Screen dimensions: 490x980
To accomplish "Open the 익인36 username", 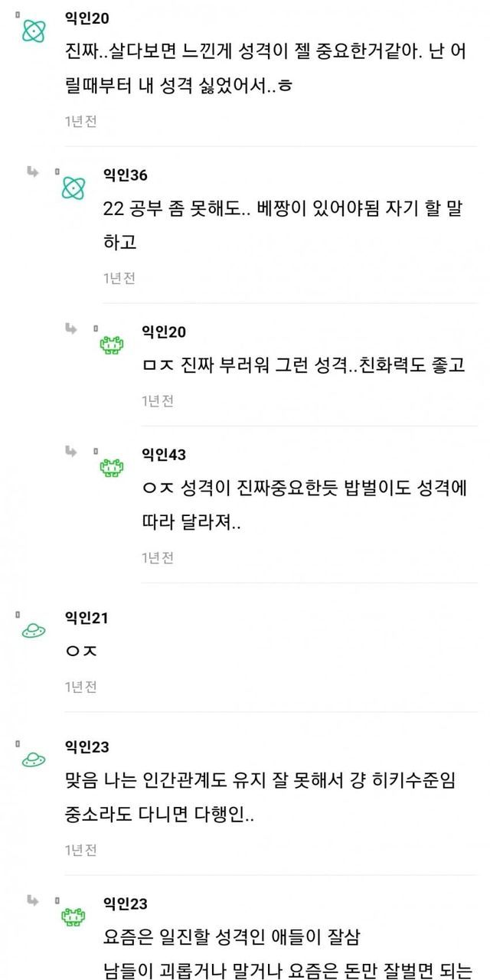I will click(125, 175).
